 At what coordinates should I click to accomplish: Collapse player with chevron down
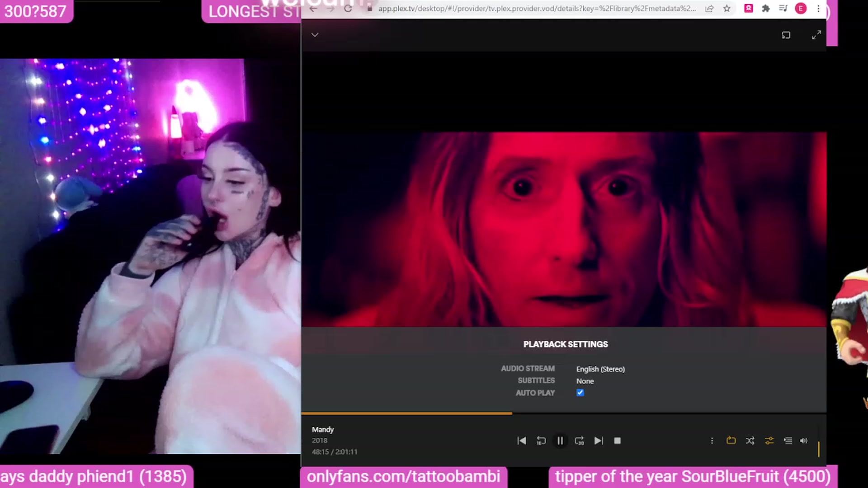click(x=315, y=35)
